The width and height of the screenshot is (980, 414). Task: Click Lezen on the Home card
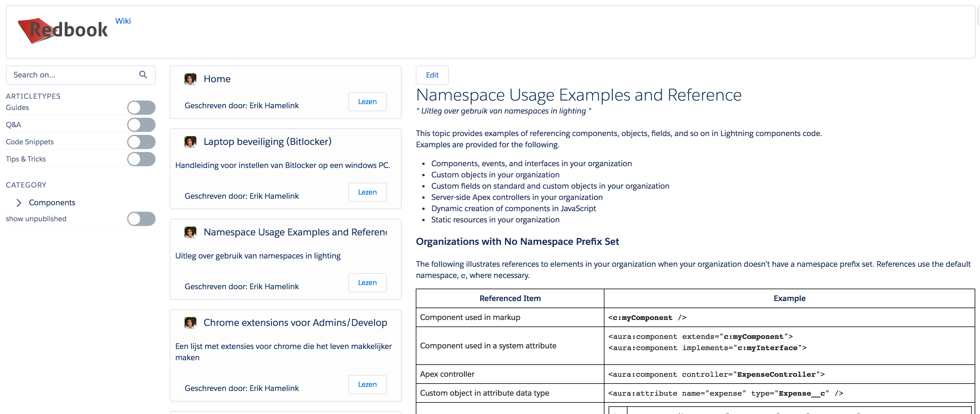tap(367, 102)
